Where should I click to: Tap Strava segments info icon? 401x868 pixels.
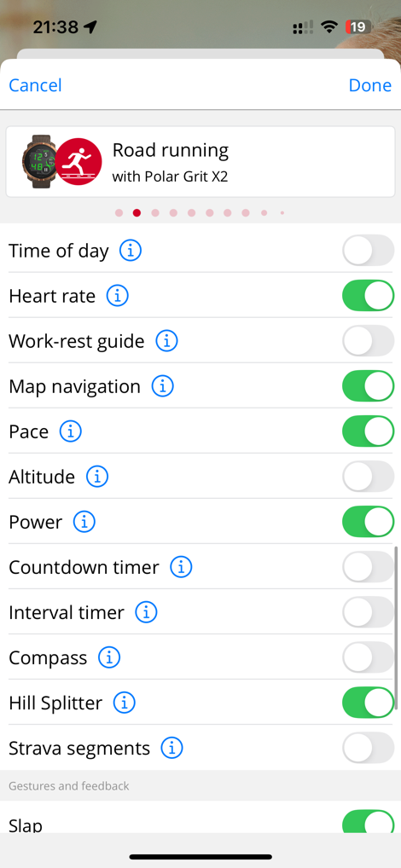[x=172, y=749]
